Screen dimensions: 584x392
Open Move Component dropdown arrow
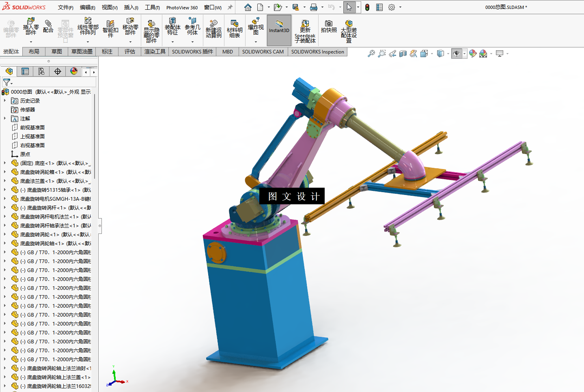130,41
